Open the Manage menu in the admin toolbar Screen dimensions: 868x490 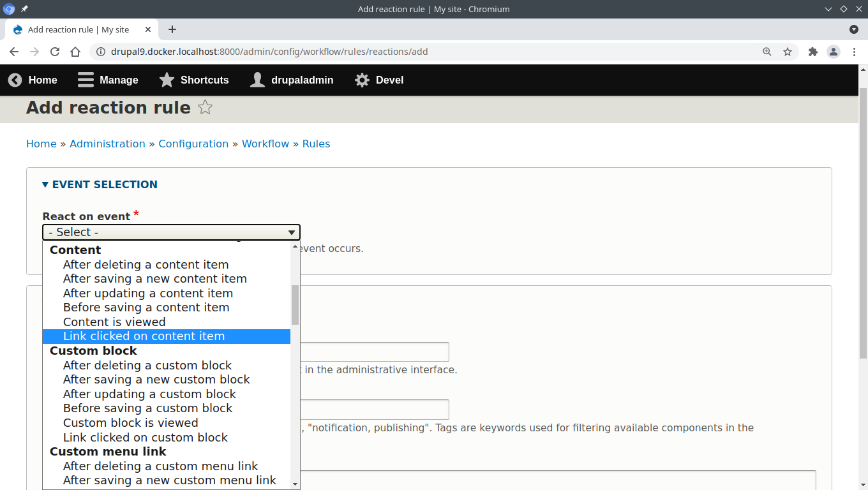[108, 80]
